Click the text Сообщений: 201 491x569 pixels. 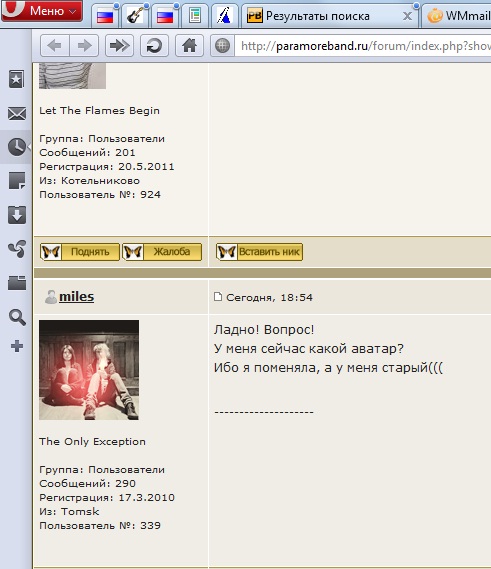click(87, 152)
